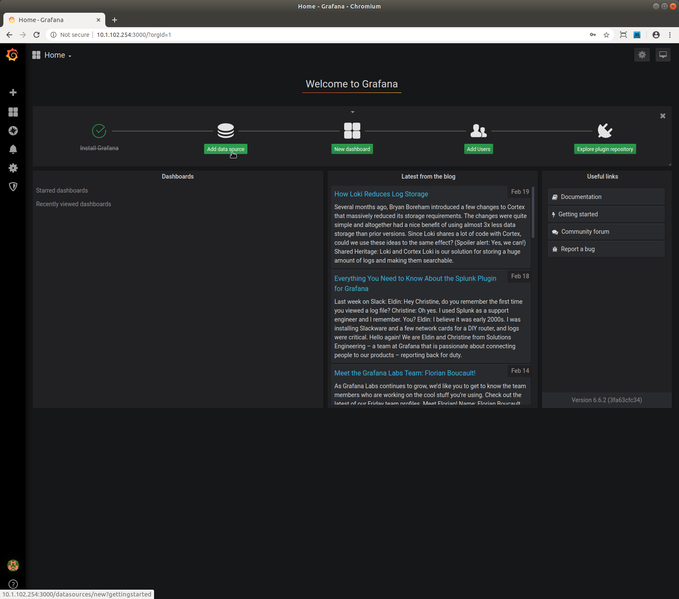Click the Feb 19 date label
This screenshot has height=599, width=679.
pyautogui.click(x=520, y=191)
